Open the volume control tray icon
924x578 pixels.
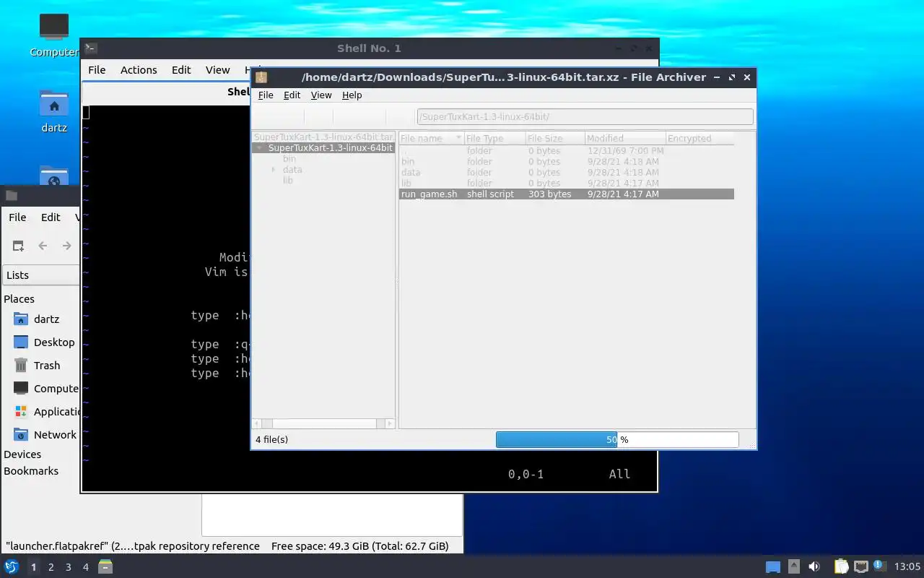(x=814, y=566)
